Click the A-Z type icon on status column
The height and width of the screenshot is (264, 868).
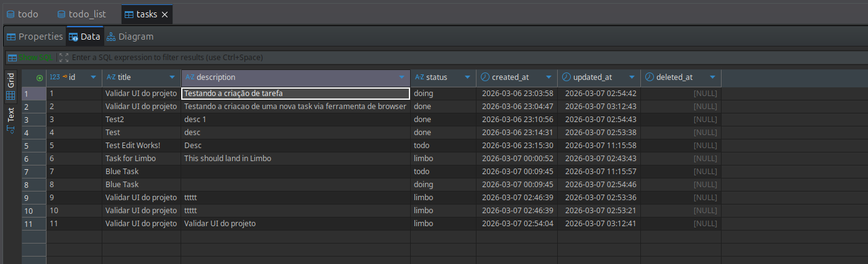[419, 77]
